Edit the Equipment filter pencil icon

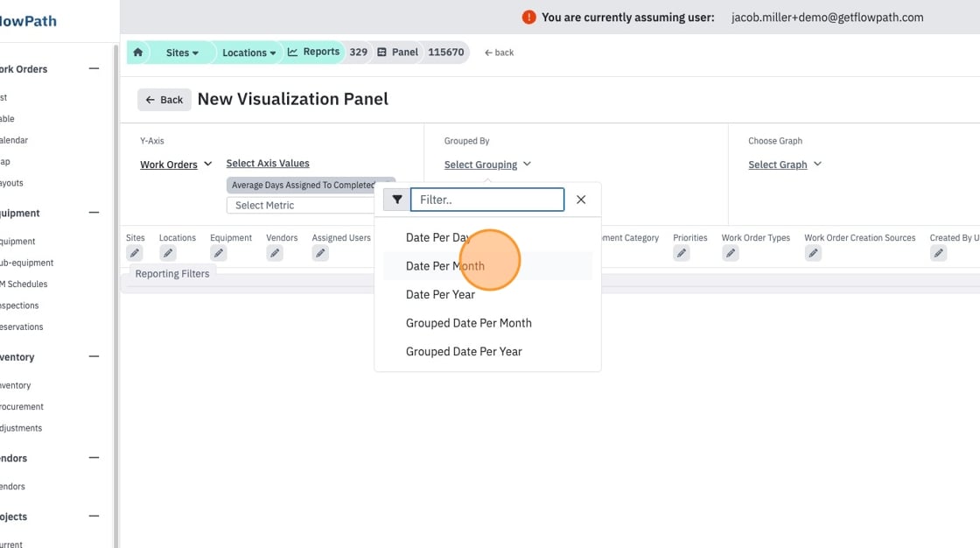pyautogui.click(x=218, y=253)
